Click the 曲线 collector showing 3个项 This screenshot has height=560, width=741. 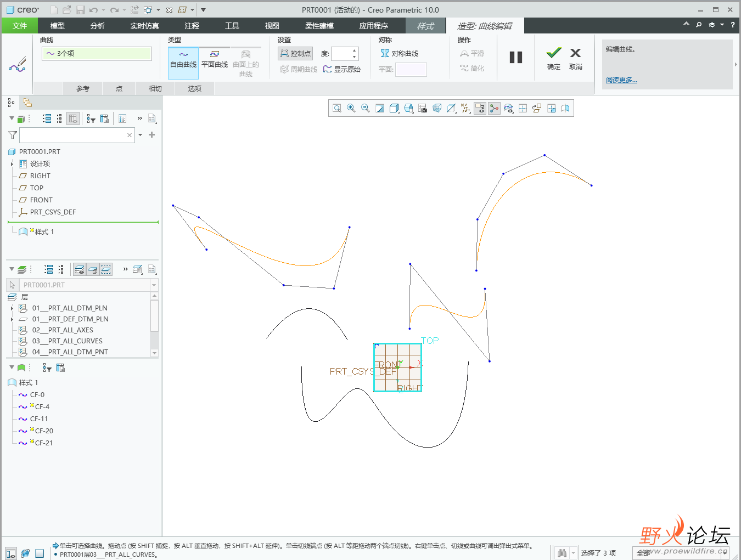(x=97, y=53)
